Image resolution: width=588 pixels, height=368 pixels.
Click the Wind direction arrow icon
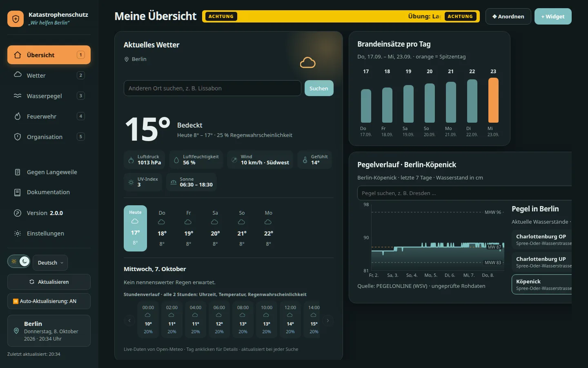click(x=234, y=160)
